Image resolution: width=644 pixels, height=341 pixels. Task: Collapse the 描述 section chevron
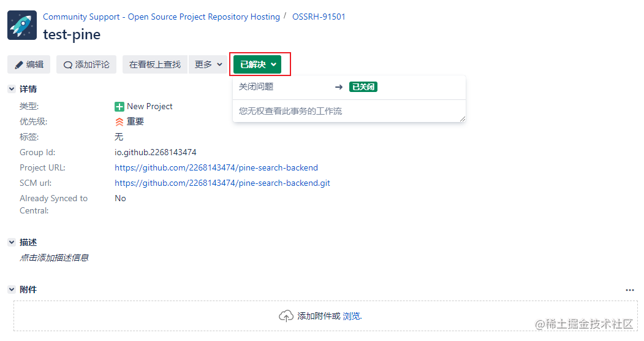point(12,242)
